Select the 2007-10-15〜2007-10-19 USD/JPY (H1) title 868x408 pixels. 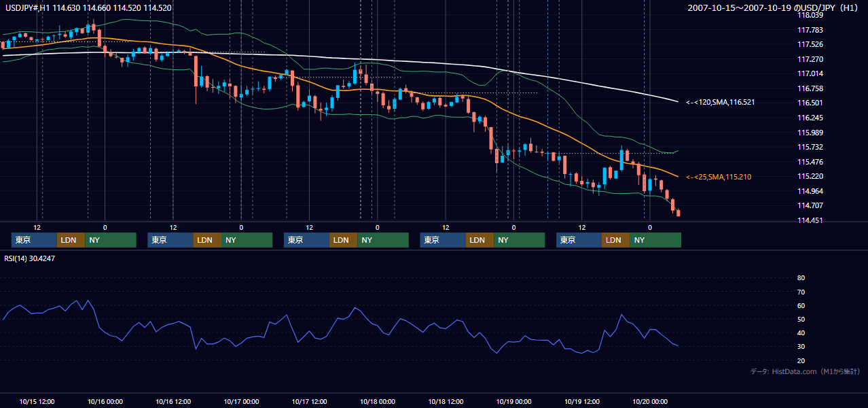[x=774, y=7]
